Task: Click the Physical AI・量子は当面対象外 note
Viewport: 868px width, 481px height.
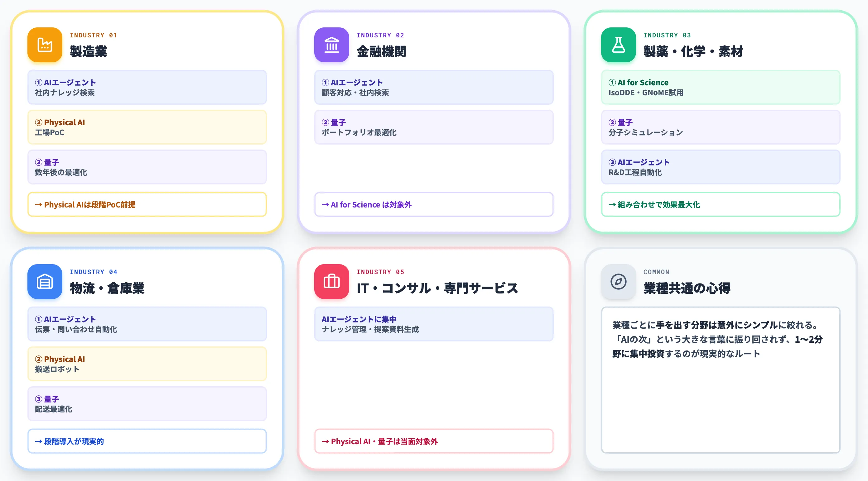Action: [434, 441]
